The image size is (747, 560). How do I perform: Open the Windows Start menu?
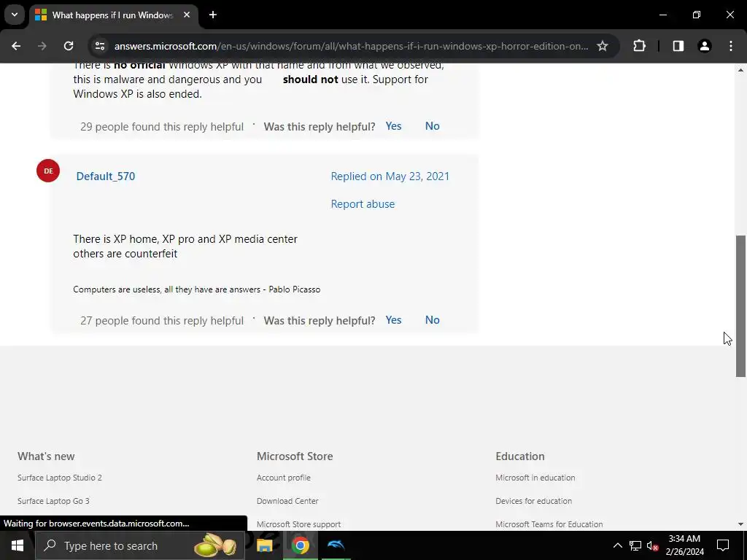pos(18,545)
